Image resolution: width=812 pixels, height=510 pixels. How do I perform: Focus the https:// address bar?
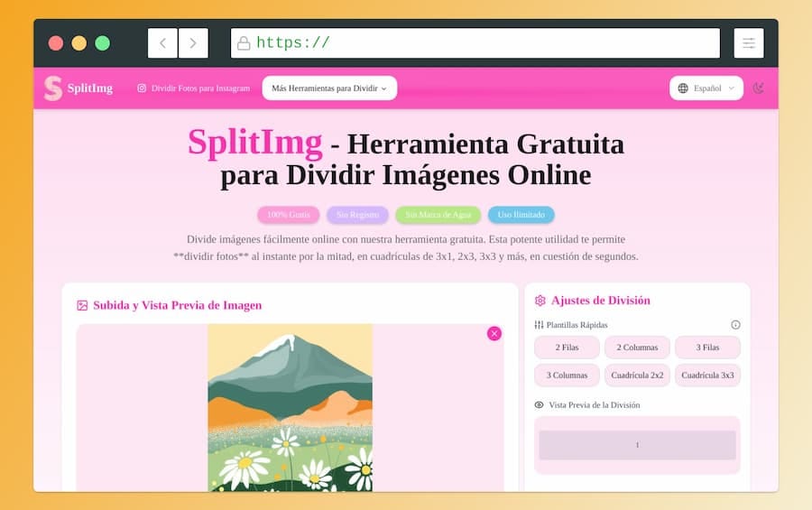(475, 43)
